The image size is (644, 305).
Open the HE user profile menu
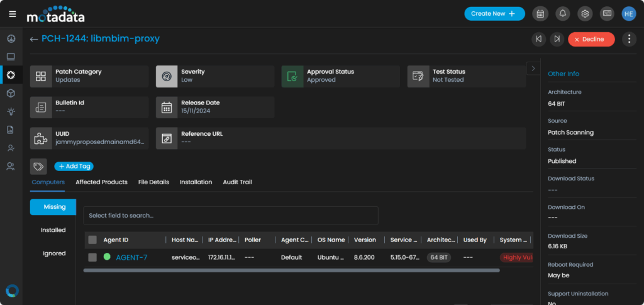(629, 14)
